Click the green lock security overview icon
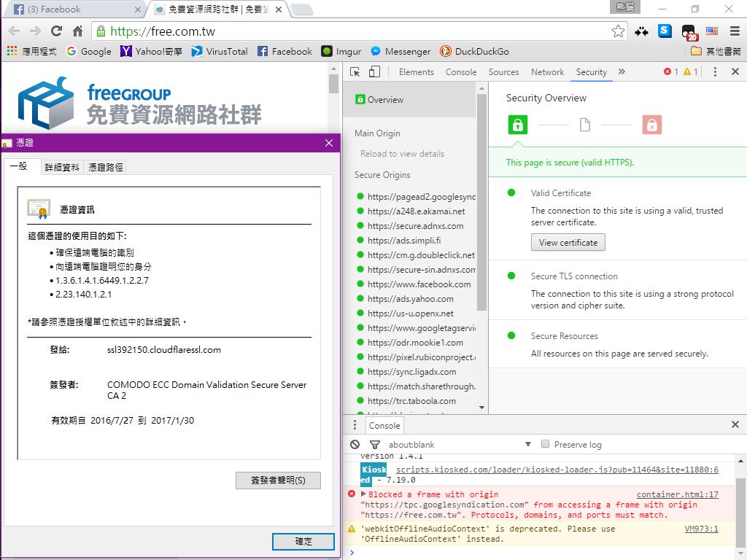Viewport: 747px width, 560px height. (517, 125)
